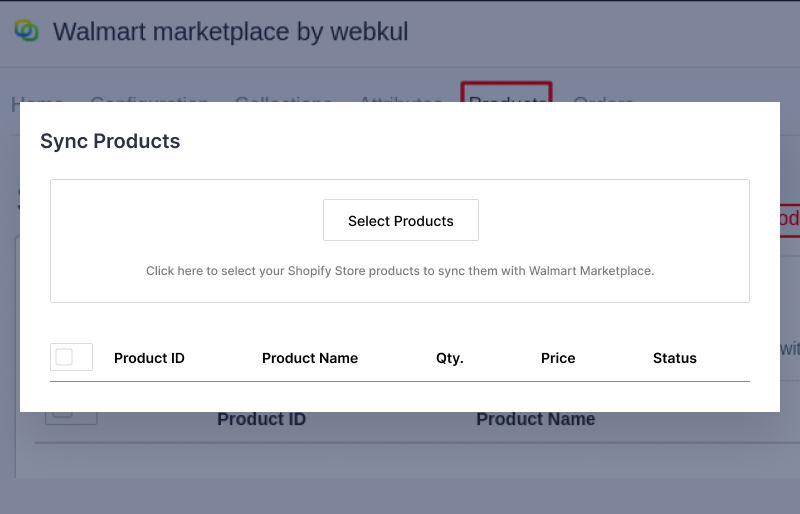Switch to the Collections tab
800x514 pixels.
point(283,99)
